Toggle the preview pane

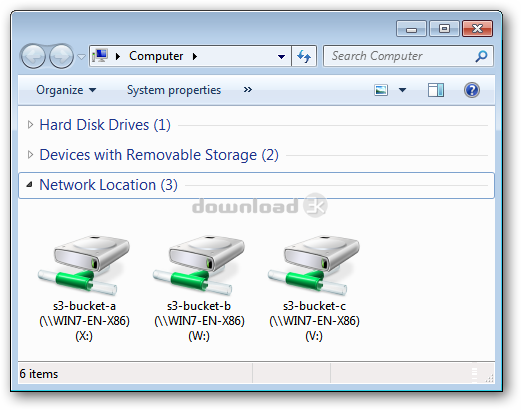click(436, 90)
